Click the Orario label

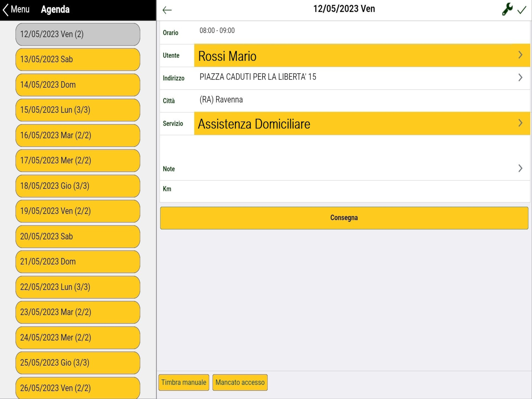pyautogui.click(x=170, y=33)
